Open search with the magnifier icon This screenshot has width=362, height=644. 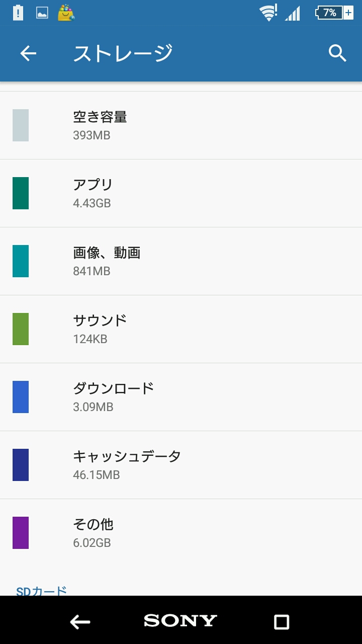337,53
